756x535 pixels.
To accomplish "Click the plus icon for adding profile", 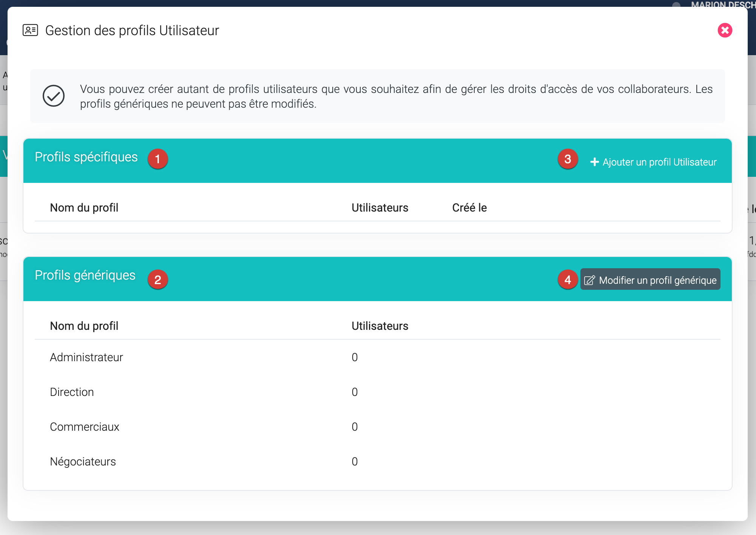I will click(594, 162).
